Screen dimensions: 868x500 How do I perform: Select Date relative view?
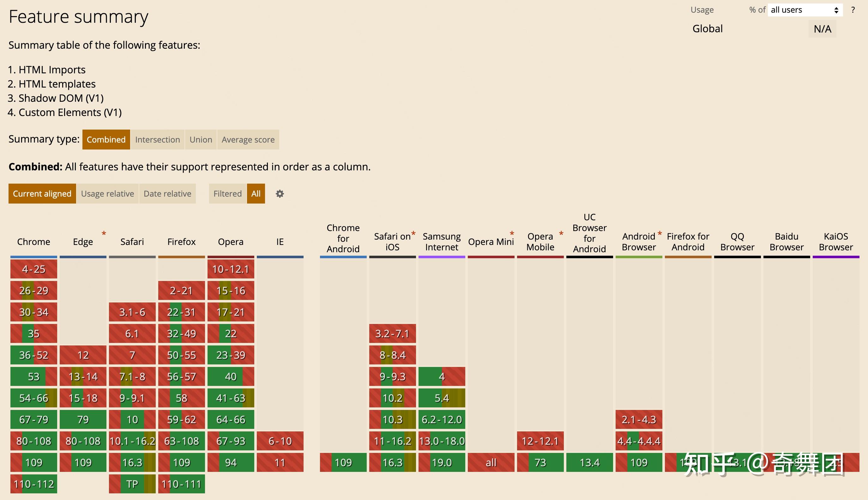pos(167,194)
